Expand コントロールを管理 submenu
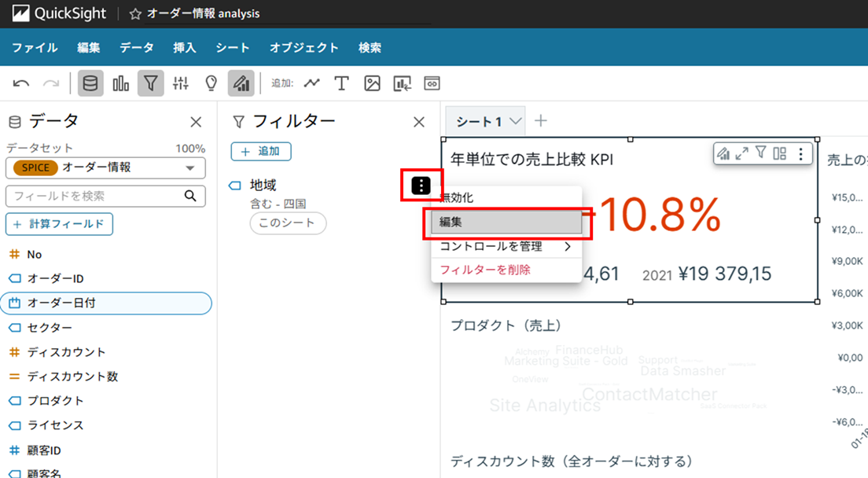 [x=506, y=246]
